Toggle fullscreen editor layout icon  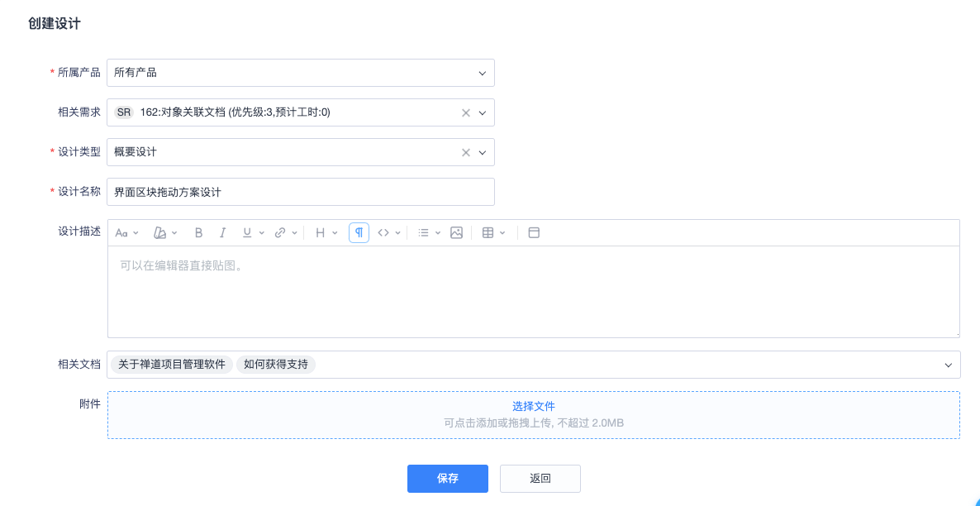pyautogui.click(x=534, y=233)
